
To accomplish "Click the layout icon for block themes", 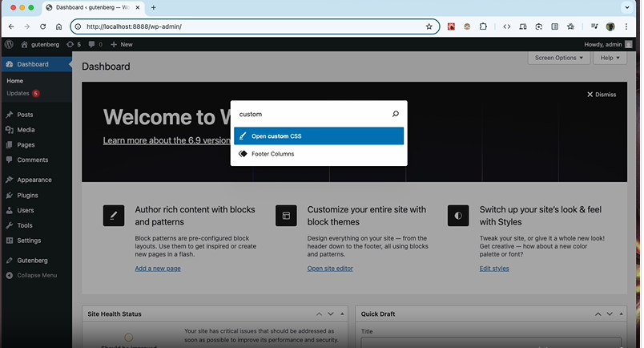I will (286, 216).
